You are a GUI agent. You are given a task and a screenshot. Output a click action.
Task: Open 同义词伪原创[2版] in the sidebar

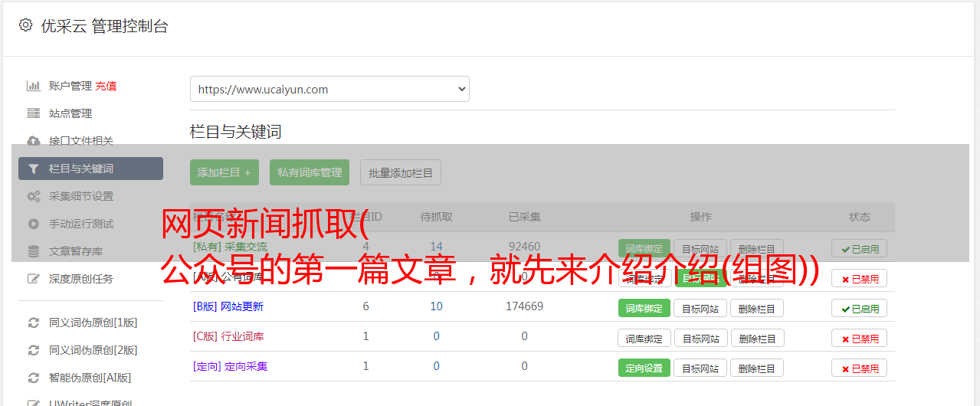coord(93,350)
